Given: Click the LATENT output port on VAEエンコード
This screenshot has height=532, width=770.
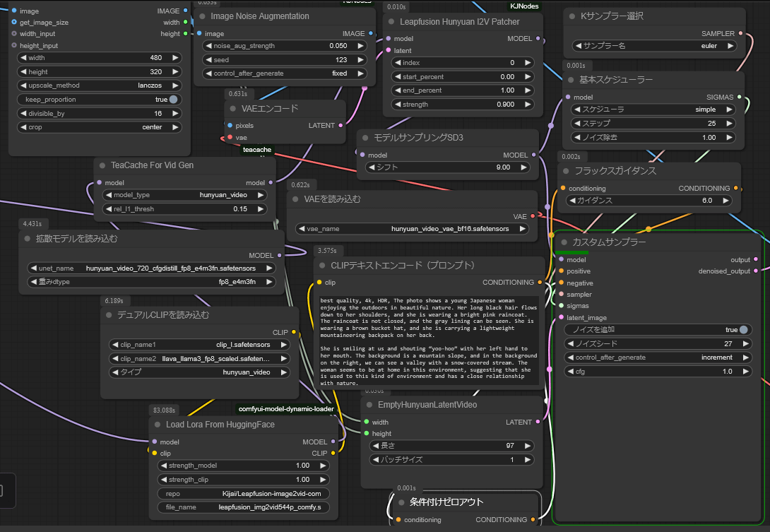Looking at the screenshot, I should (340, 125).
